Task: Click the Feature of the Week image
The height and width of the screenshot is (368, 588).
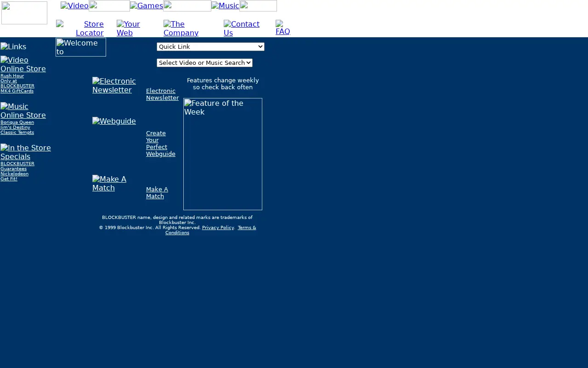Action: click(223, 154)
